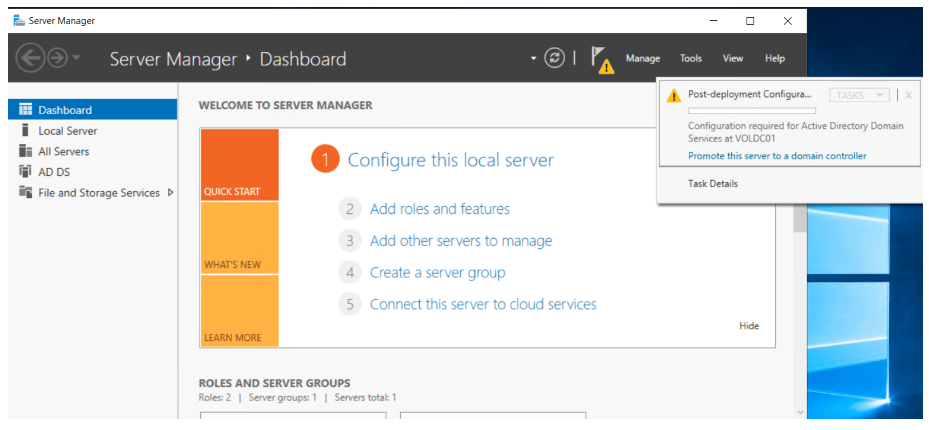This screenshot has width=929, height=430.
Task: Open AD DS role page
Action: 54,172
